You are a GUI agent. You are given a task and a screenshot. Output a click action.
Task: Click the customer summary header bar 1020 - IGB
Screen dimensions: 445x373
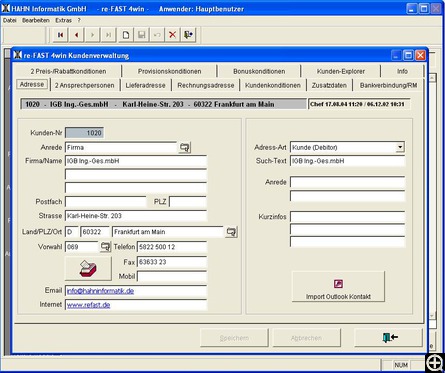point(163,104)
